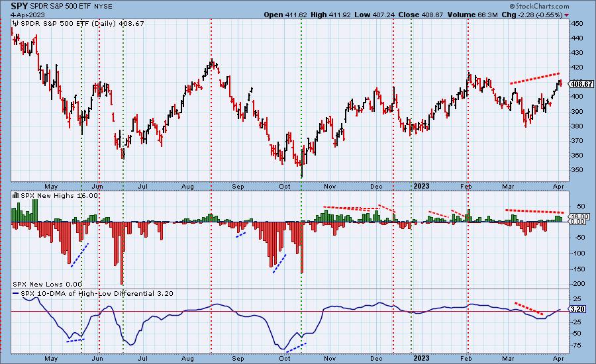The width and height of the screenshot is (596, 364).
Task: Click the -25 label on the differential axis
Action: [x=576, y=322]
